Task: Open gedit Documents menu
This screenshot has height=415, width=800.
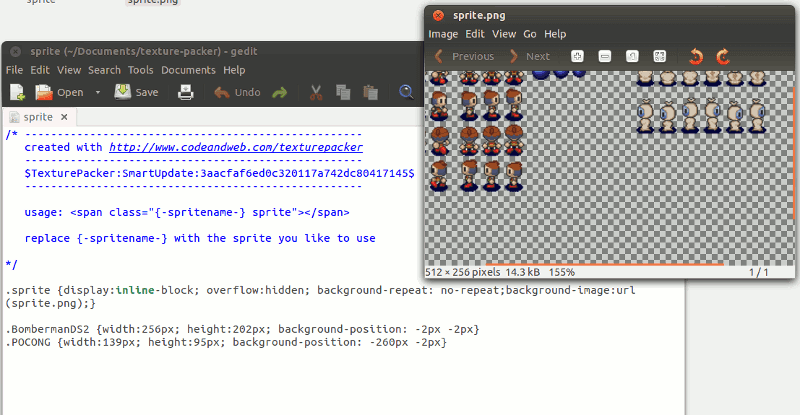Action: click(x=188, y=70)
